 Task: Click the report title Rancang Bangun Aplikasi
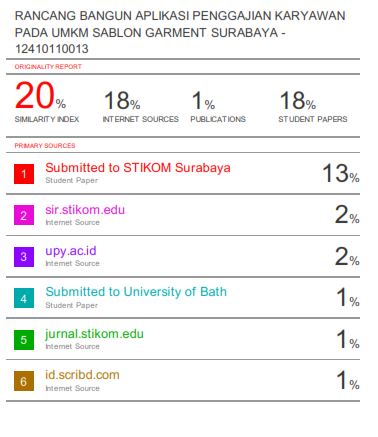coord(180,32)
